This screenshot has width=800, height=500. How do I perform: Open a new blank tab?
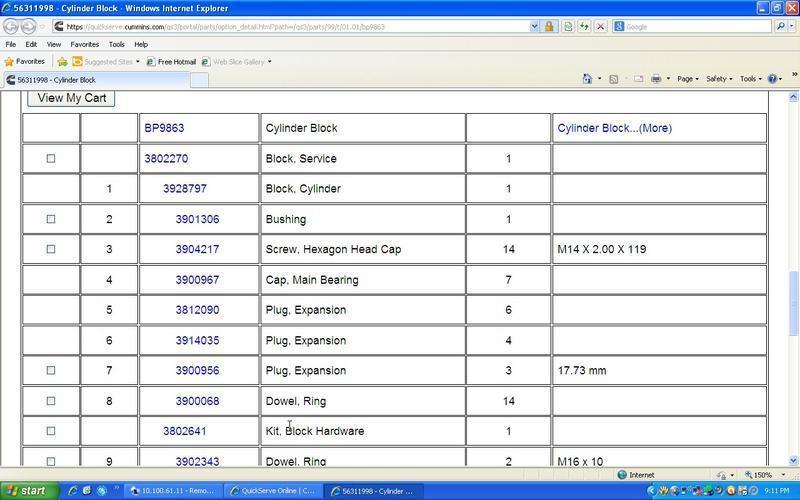[199, 80]
